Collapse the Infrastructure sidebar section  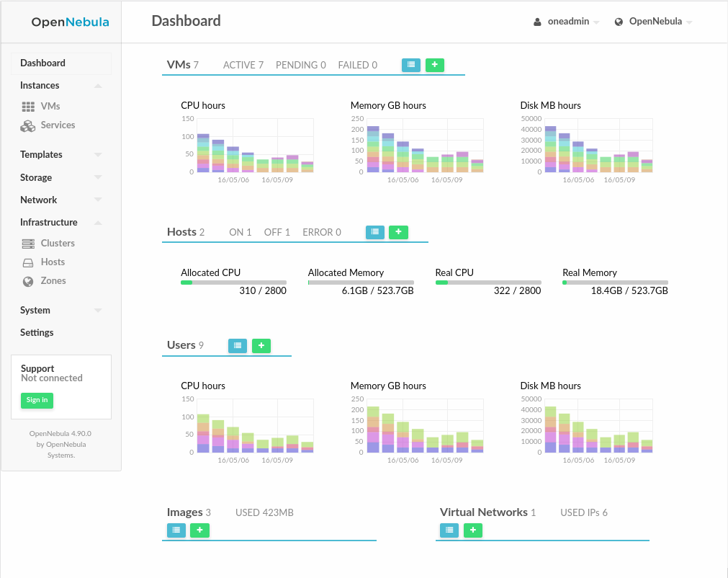pyautogui.click(x=61, y=222)
